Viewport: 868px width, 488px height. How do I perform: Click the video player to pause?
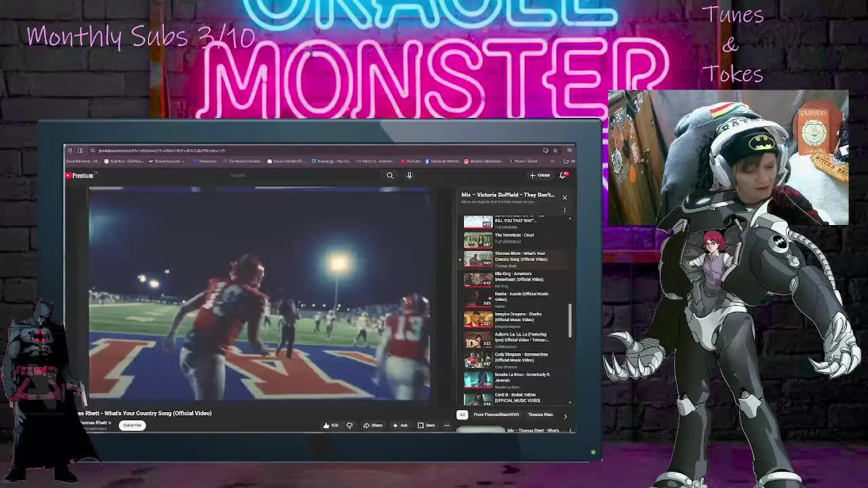[x=260, y=294]
